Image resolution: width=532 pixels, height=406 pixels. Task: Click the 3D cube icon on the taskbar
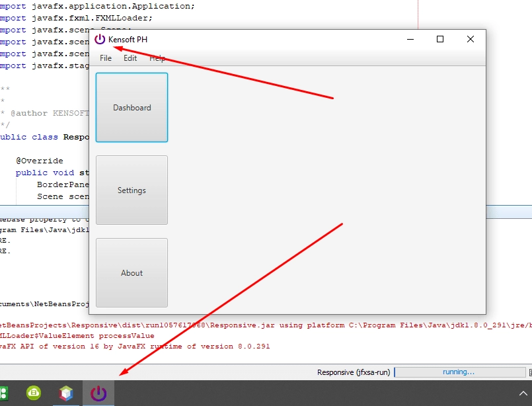click(65, 393)
